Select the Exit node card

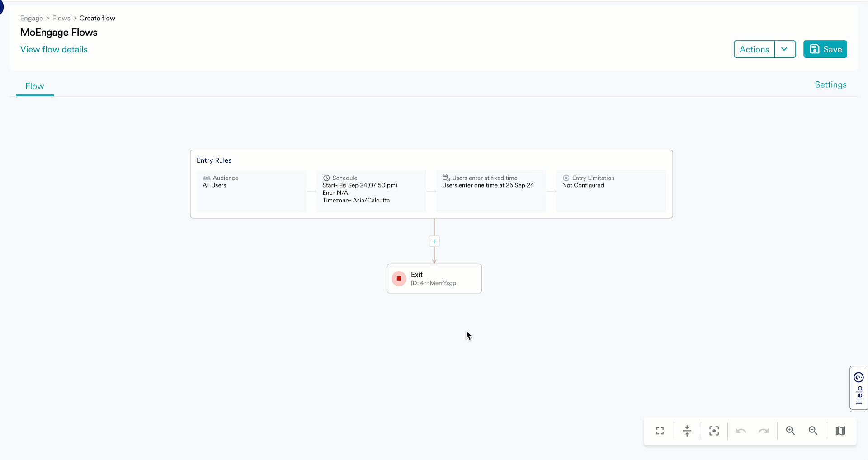click(x=434, y=279)
